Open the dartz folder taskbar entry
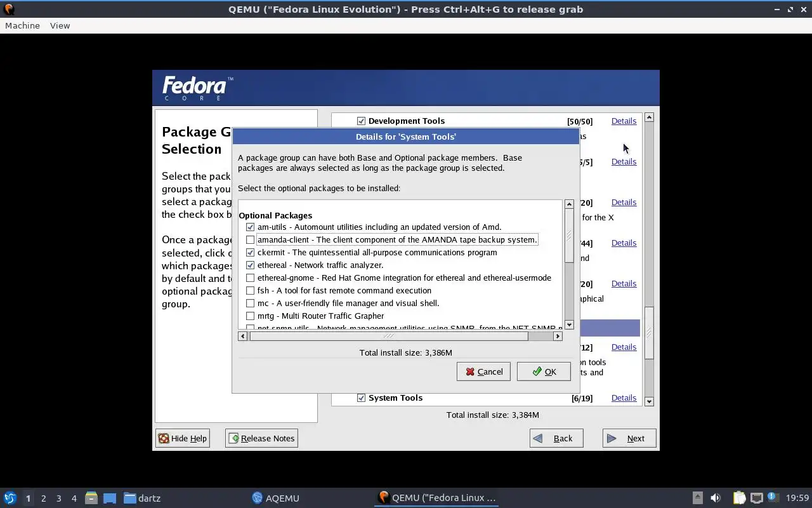This screenshot has height=508, width=812. tap(142, 498)
